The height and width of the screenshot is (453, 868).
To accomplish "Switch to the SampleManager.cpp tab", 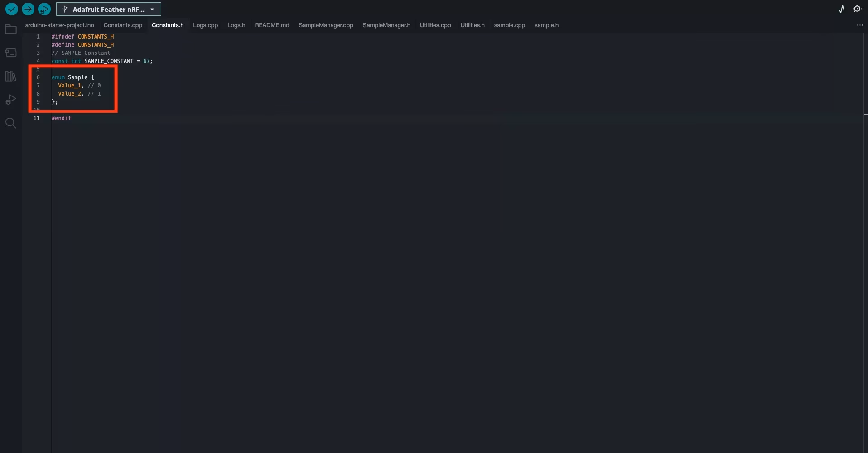I will pos(326,25).
